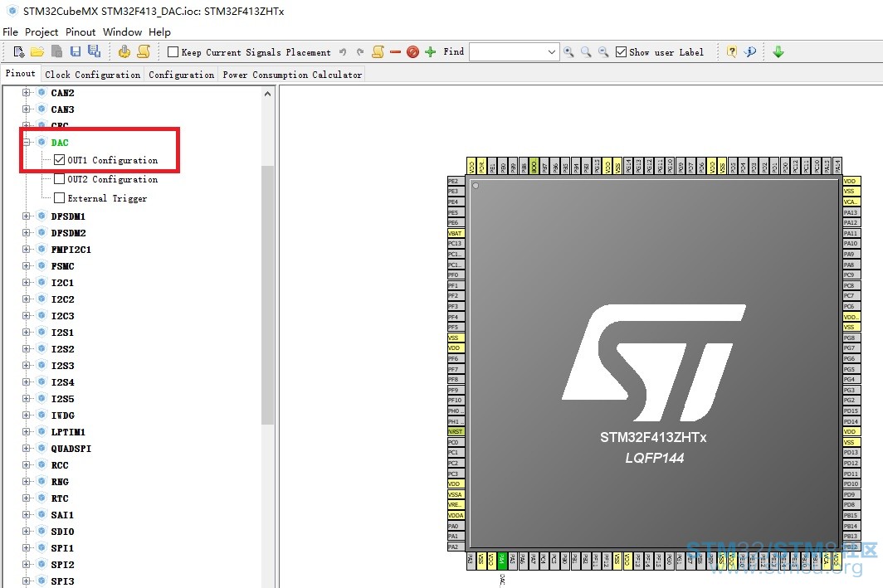Click the Save Project As icon
This screenshot has width=883, height=588.
pos(94,51)
